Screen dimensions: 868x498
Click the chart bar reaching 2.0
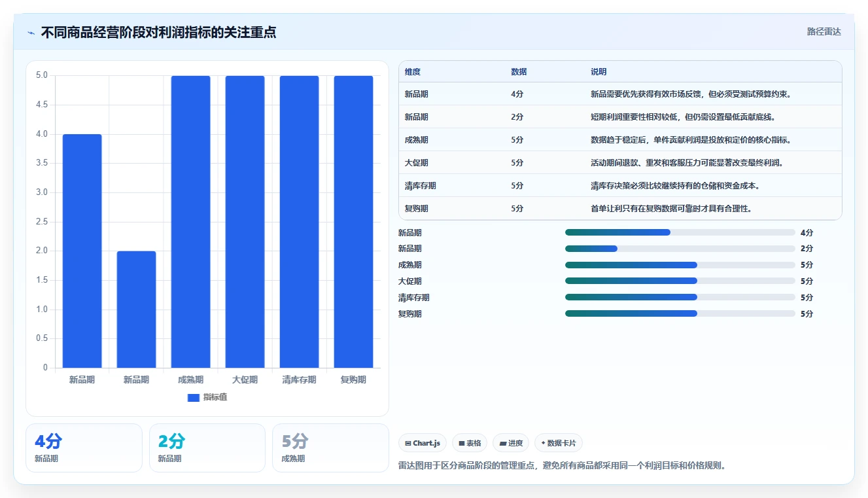pyautogui.click(x=136, y=310)
